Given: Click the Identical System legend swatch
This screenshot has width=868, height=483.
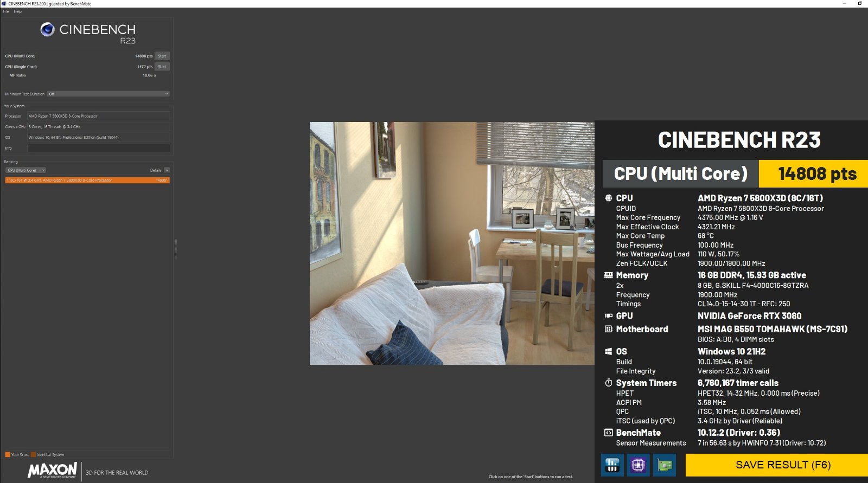Looking at the screenshot, I should [34, 455].
